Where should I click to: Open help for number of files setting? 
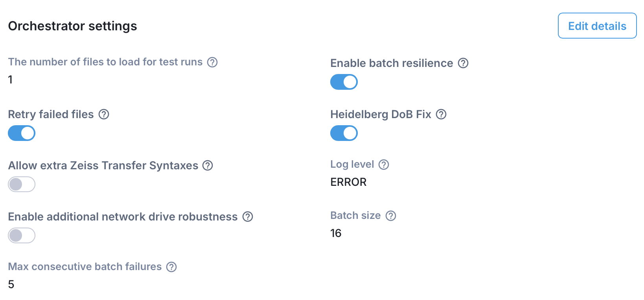click(213, 62)
